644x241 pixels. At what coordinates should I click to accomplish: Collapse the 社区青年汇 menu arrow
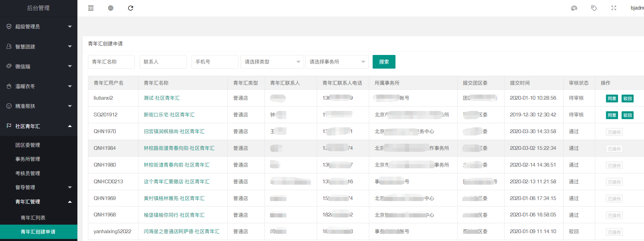pos(70,126)
